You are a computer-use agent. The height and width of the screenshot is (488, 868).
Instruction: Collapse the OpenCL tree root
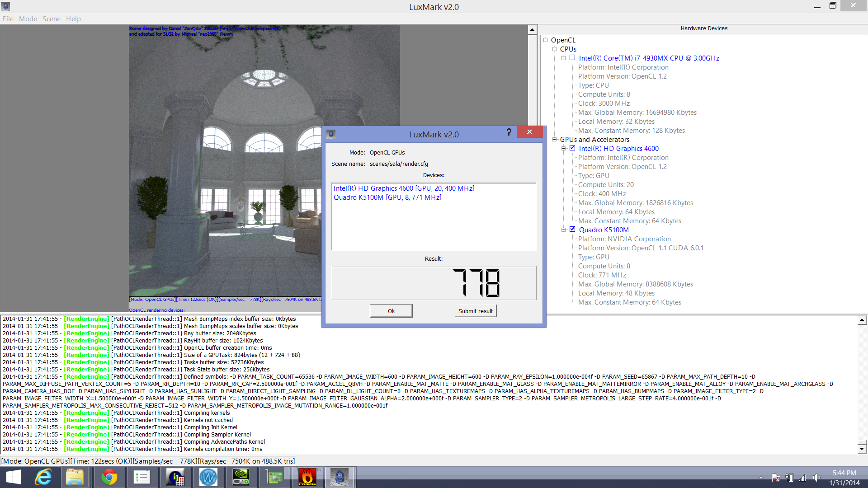(546, 40)
